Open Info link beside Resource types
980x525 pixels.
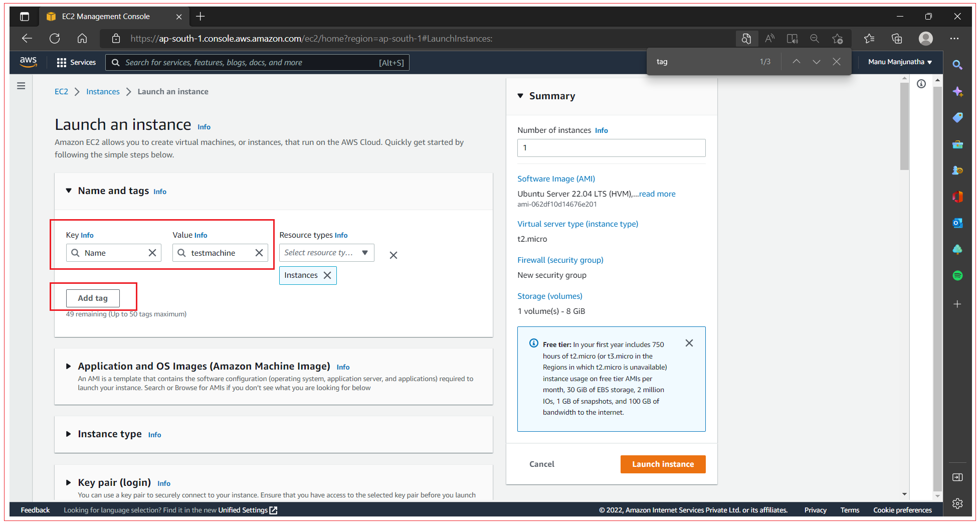point(341,235)
